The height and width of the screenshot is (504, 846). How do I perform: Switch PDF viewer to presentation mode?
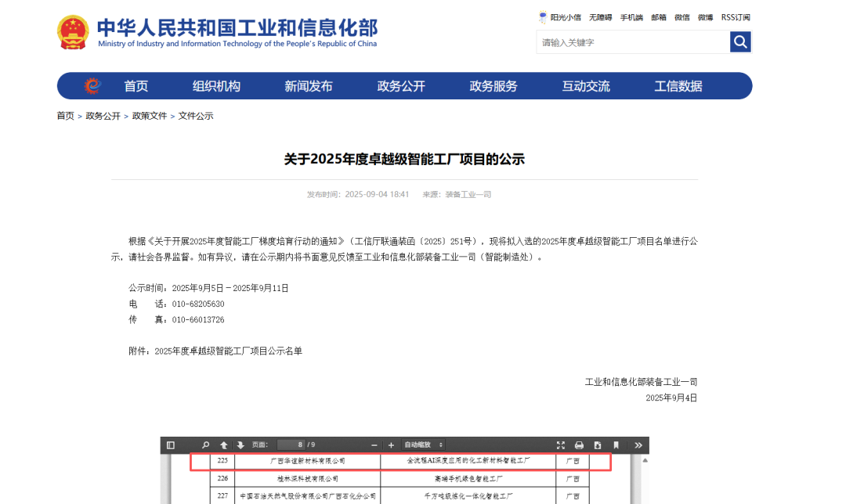[x=561, y=445]
